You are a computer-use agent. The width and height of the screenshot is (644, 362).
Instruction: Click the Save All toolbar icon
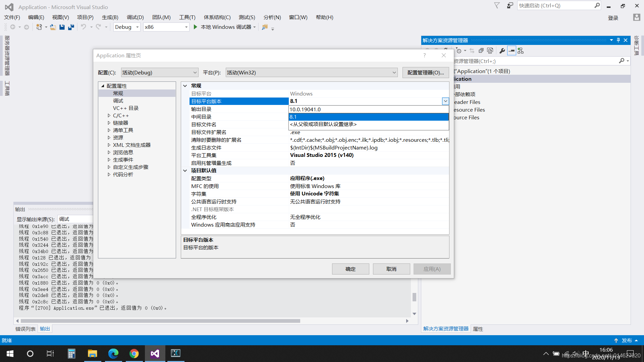[71, 27]
